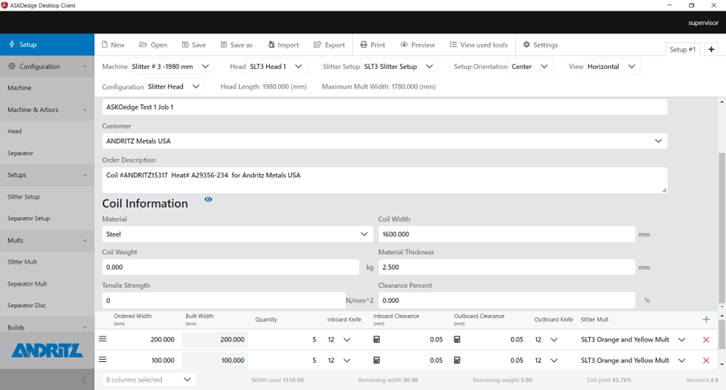Switch to the Setup #1 tab
This screenshot has width=726, height=390.
(x=682, y=49)
